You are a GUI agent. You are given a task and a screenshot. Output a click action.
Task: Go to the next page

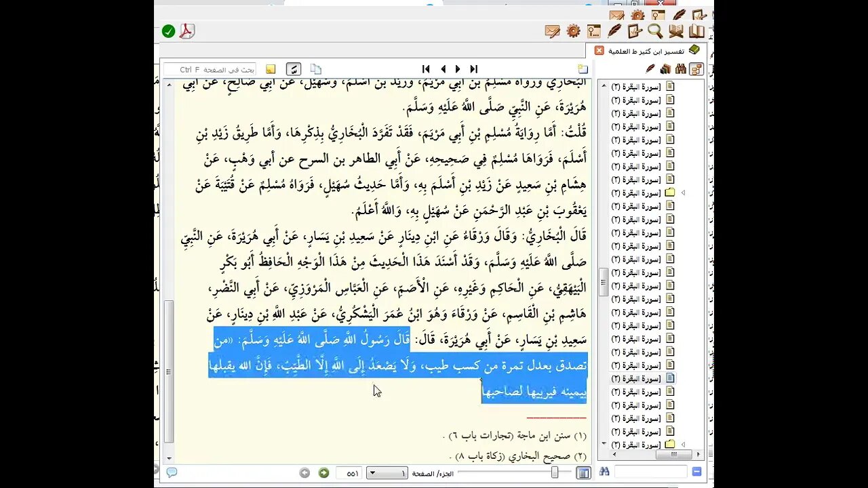[458, 69]
